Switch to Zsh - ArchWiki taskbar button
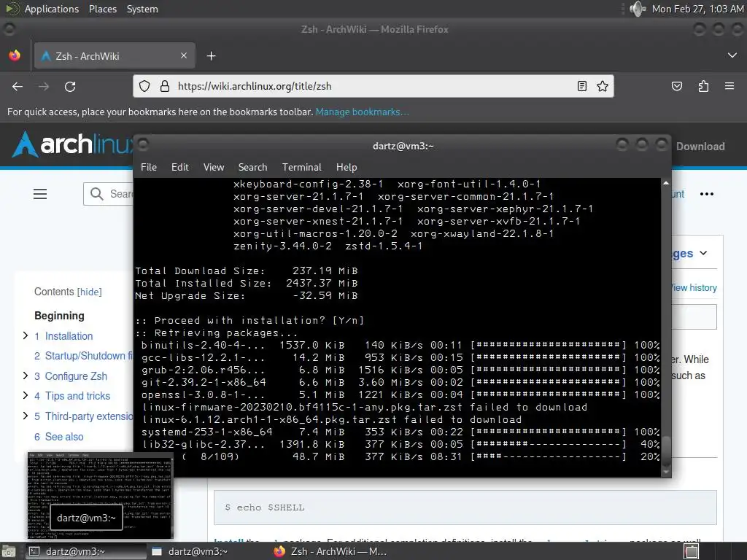Screen dimensions: 747x560 pyautogui.click(x=331, y=551)
